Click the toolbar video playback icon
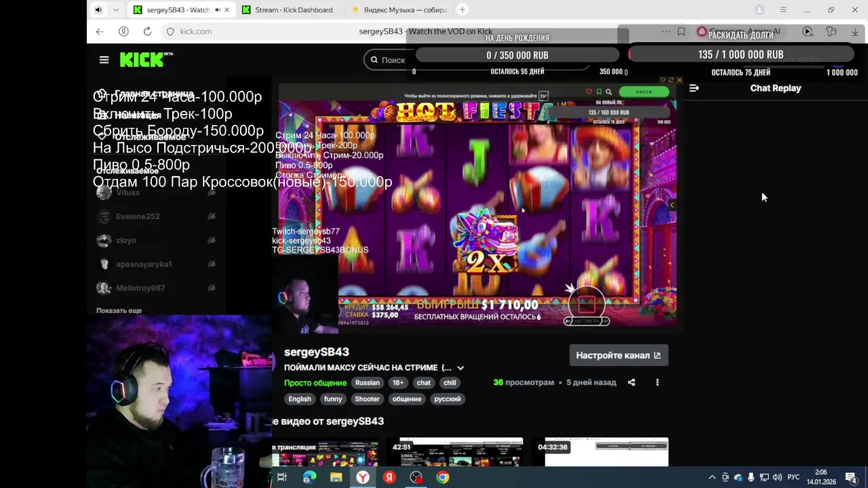Screen dimensions: 868x488 [807, 31]
